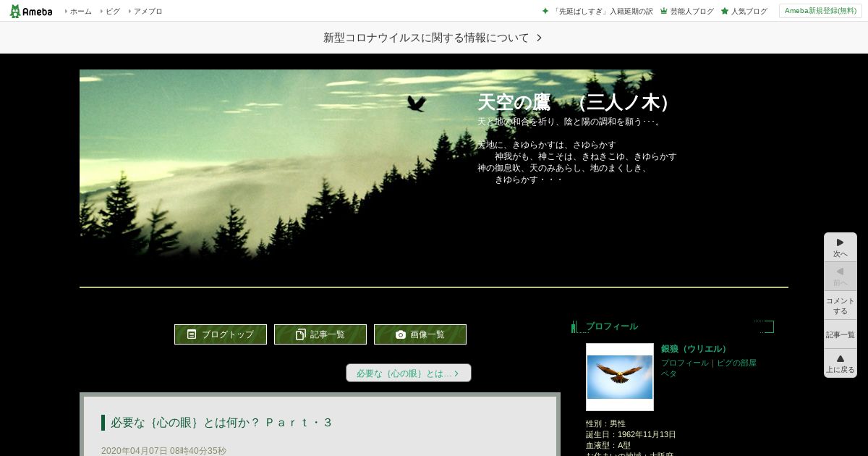Image resolution: width=868 pixels, height=456 pixels.
Task: Open profile name 銀狼（ウリエル）
Action: 695,349
